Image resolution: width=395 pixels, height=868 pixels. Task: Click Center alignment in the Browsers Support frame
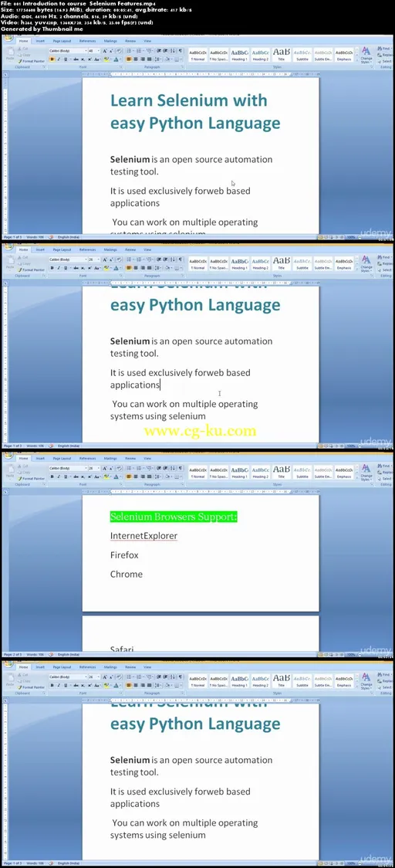coord(136,476)
